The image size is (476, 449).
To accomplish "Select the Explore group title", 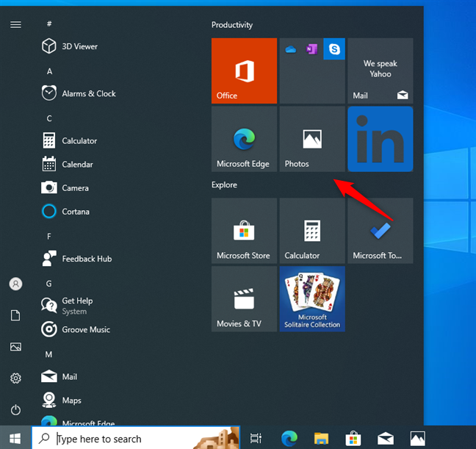I will point(224,184).
